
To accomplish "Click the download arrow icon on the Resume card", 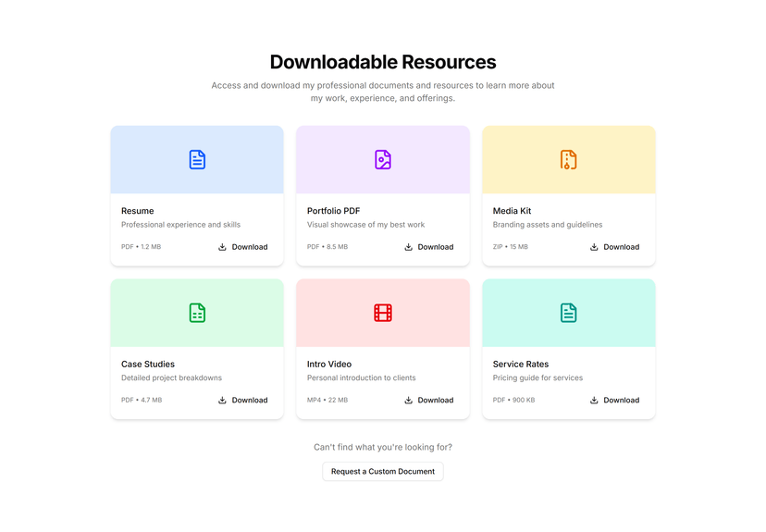I will (x=222, y=247).
